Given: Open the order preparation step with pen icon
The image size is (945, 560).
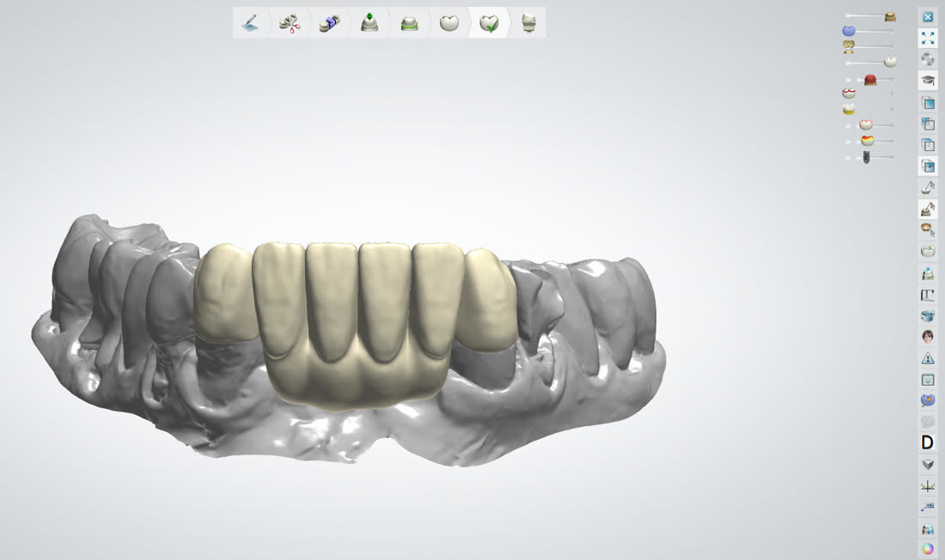Looking at the screenshot, I should 250,23.
